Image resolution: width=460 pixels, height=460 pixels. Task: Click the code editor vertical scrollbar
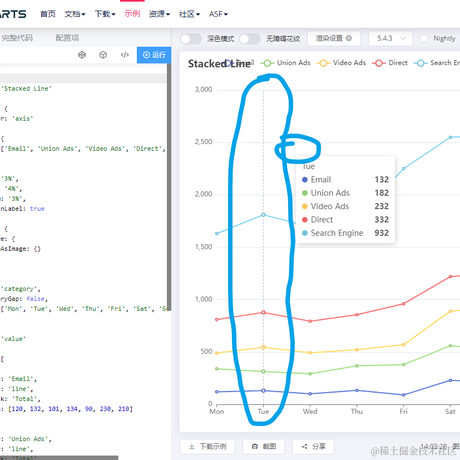click(x=169, y=187)
